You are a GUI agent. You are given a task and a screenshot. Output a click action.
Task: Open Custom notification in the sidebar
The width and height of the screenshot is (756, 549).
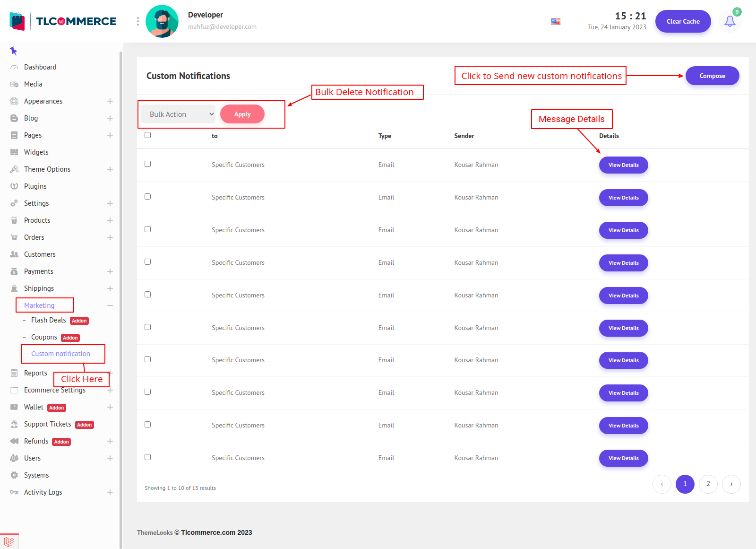(60, 354)
